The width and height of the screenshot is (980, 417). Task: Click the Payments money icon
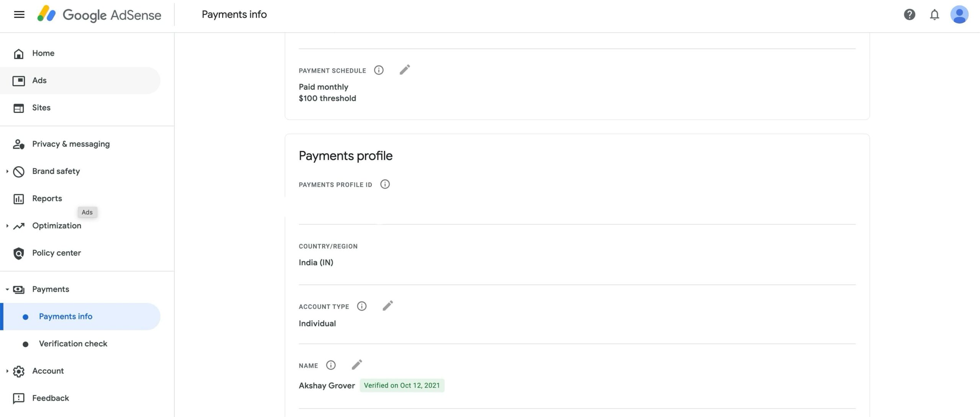coord(18,289)
